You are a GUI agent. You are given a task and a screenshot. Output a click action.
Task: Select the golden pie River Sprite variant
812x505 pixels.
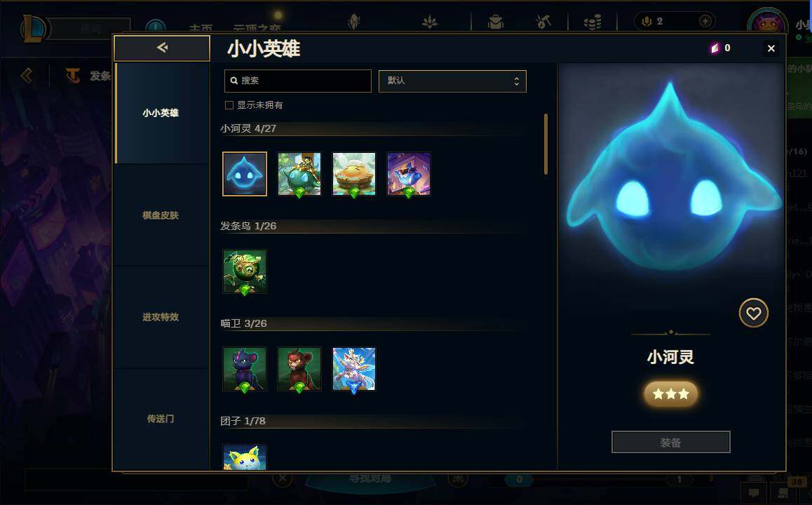[x=353, y=174]
